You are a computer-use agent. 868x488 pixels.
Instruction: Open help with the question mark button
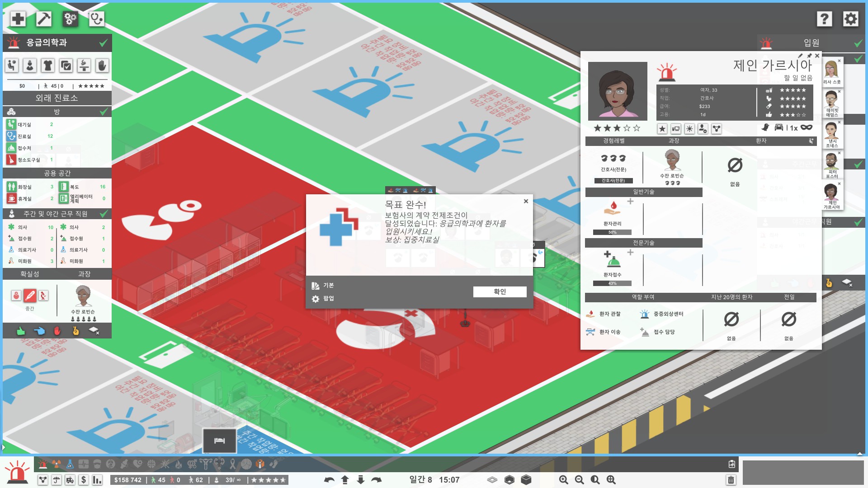(824, 19)
